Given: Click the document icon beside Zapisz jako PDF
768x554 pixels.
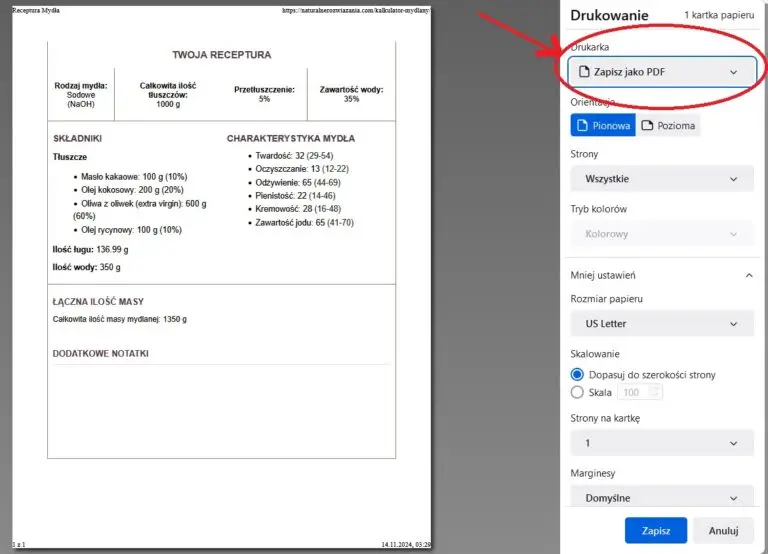Looking at the screenshot, I should click(584, 72).
